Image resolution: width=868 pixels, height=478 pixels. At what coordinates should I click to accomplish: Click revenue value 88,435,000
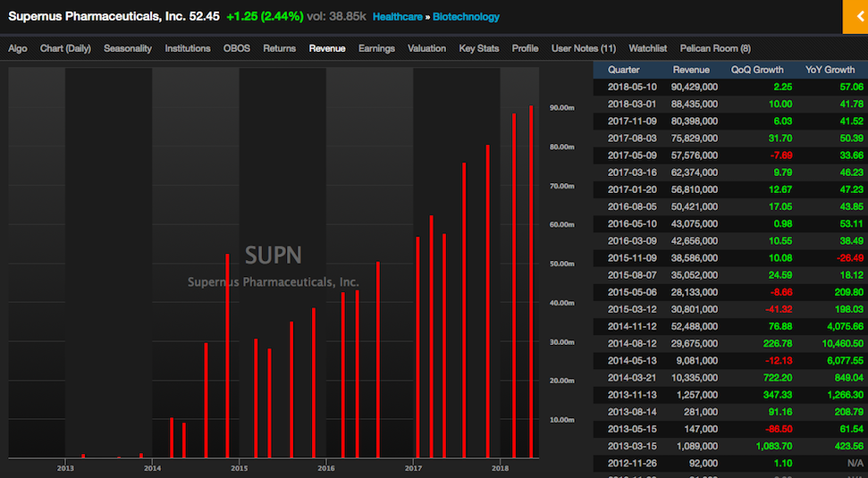pyautogui.click(x=695, y=104)
